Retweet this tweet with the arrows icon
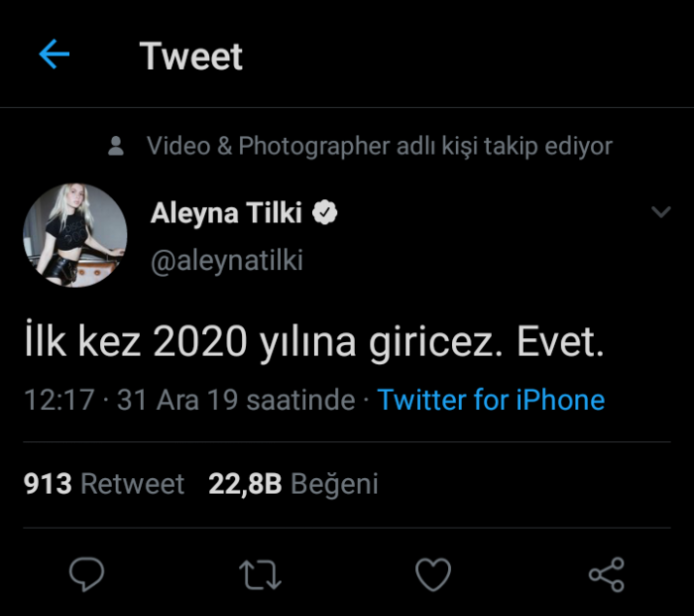 260,574
